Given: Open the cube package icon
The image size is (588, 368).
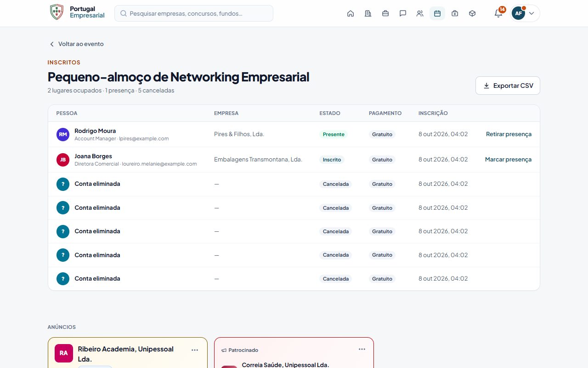Looking at the screenshot, I should coord(472,13).
